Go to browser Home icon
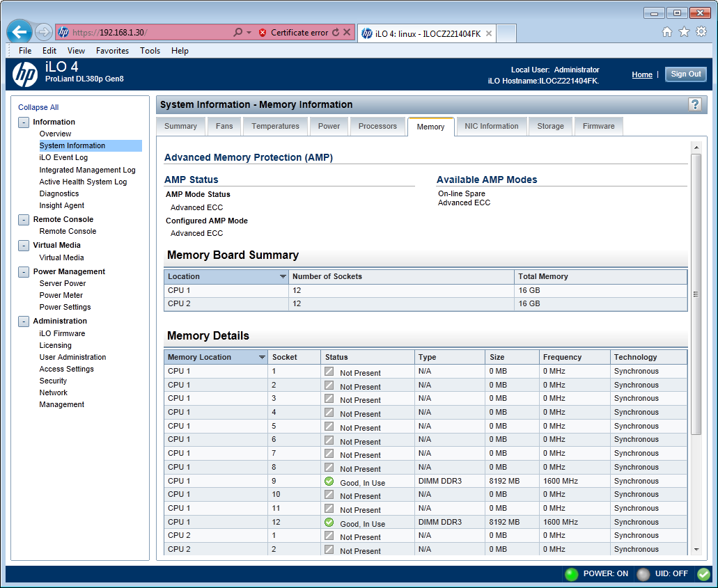 pos(667,31)
